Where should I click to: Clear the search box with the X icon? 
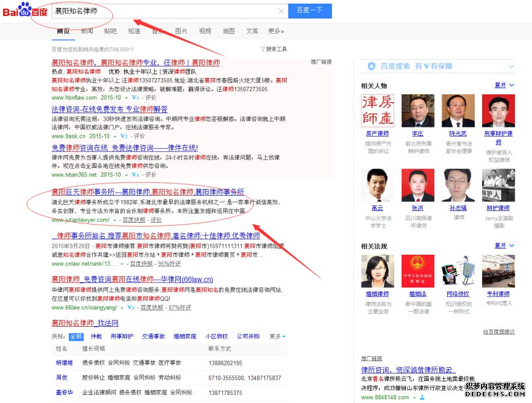(x=281, y=11)
